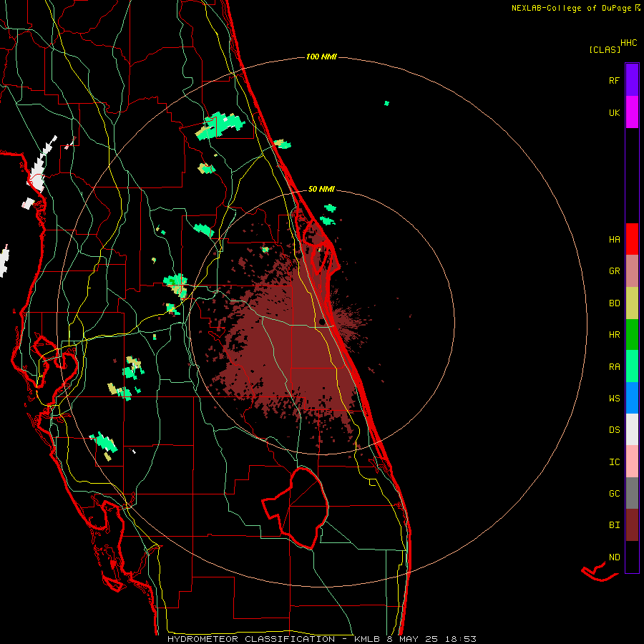Click the HYDROMETEOR CLASSIFICATION KMLB caption
Screen dimensions: 644x644
click(322, 639)
